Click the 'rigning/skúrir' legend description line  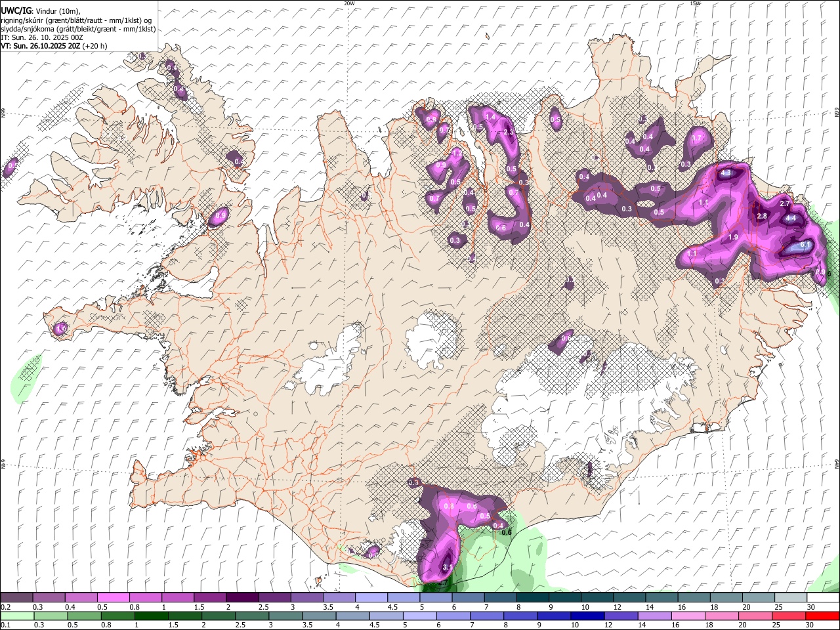point(76,20)
